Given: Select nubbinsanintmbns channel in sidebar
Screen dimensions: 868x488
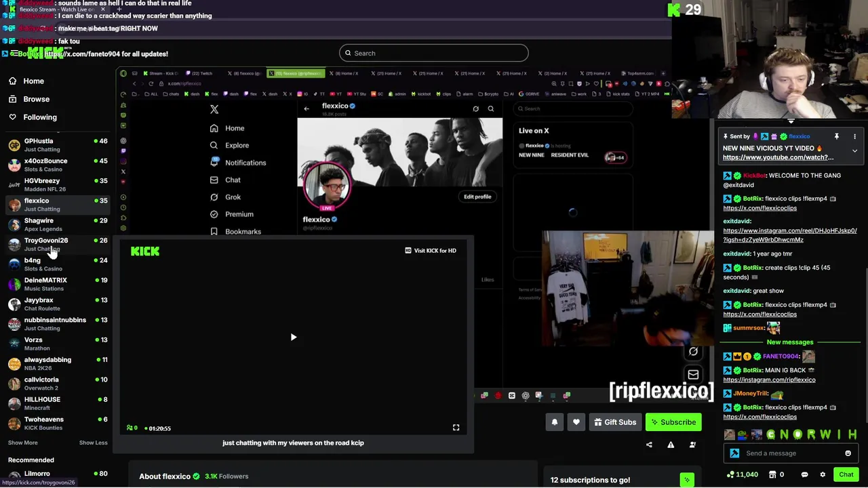Looking at the screenshot, I should [58, 324].
